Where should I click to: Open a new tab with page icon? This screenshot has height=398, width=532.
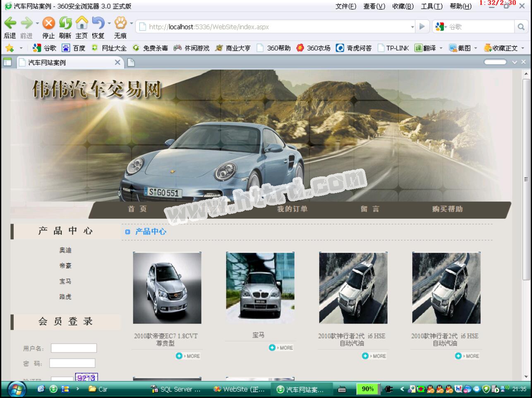(131, 63)
